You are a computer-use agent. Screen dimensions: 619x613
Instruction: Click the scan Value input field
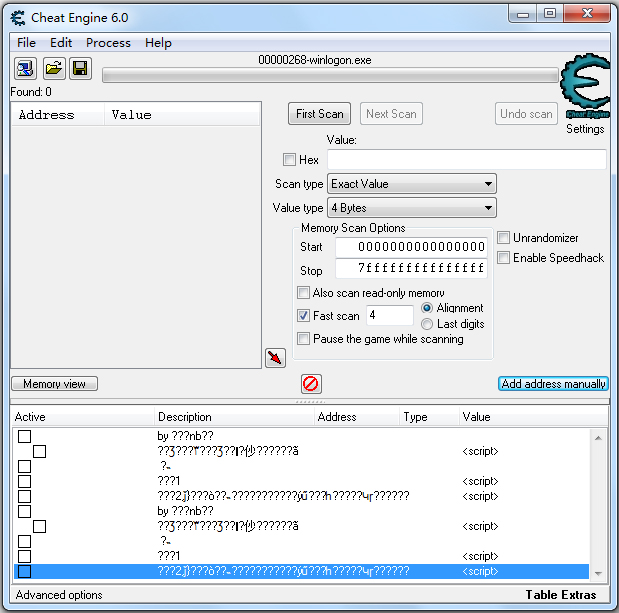click(467, 159)
